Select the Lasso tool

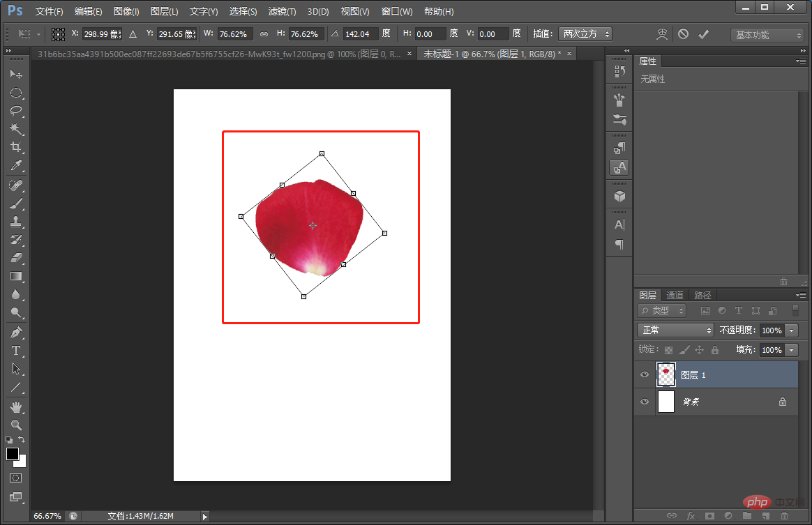click(16, 110)
